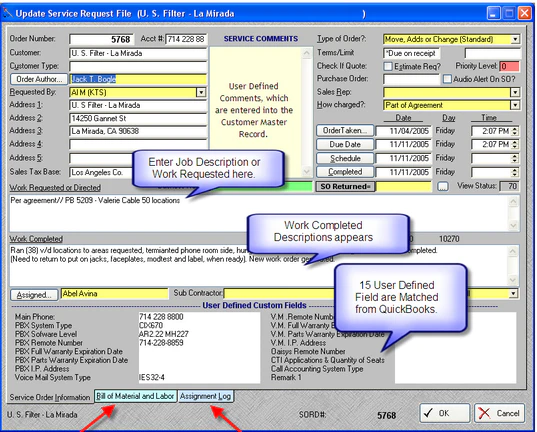The image size is (537, 432).
Task: Expand the Type of Order dropdown
Action: (x=515, y=39)
